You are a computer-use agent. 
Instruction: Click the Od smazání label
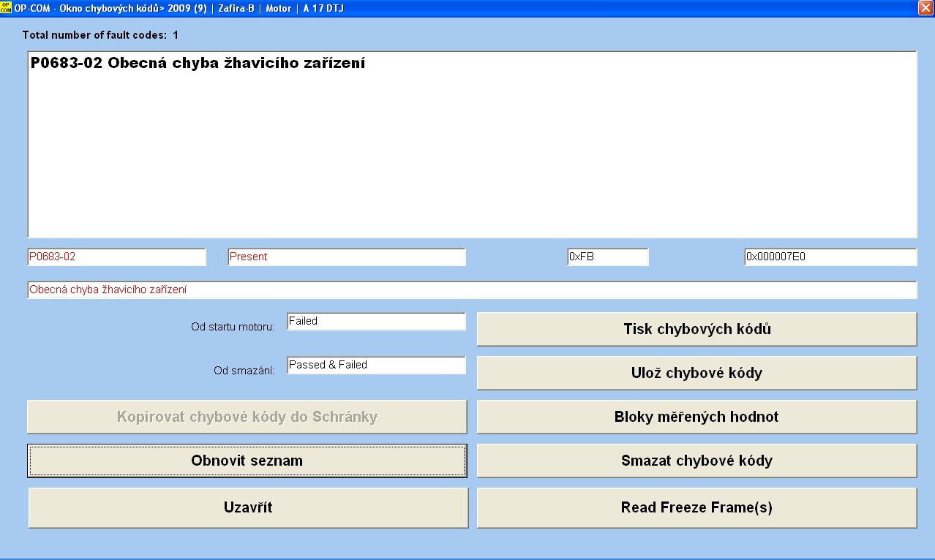(x=244, y=371)
